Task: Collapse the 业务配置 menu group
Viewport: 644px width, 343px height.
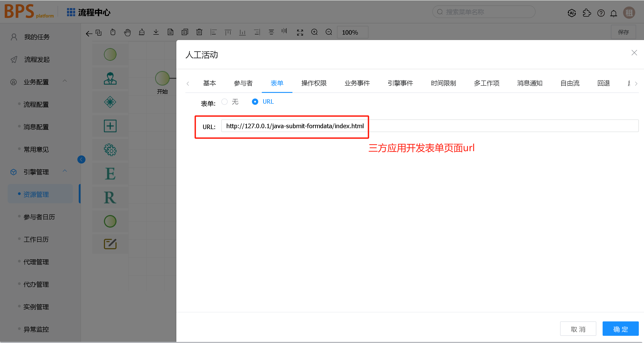Action: click(65, 81)
